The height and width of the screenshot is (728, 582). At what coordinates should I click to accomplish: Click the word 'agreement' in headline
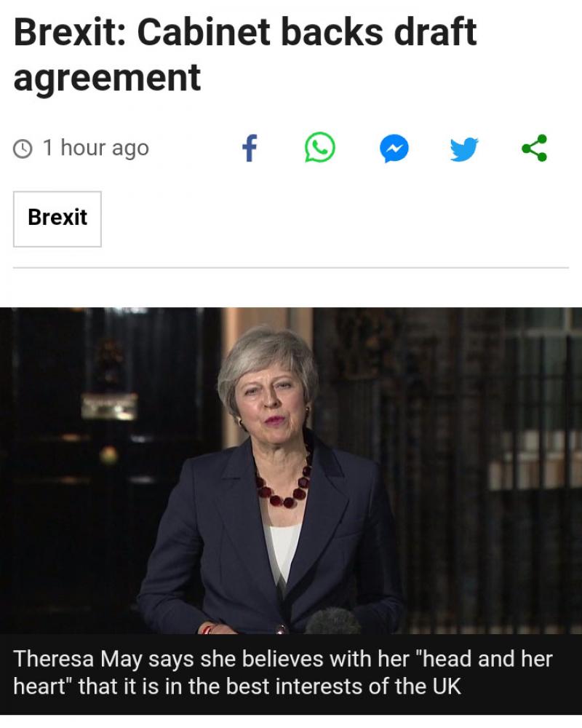point(107,79)
